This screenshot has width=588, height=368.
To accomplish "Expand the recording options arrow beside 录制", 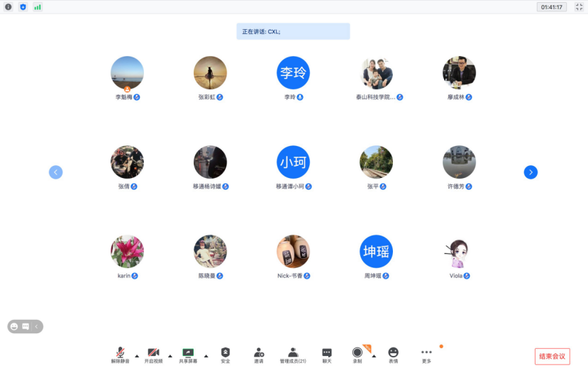I will tap(374, 356).
